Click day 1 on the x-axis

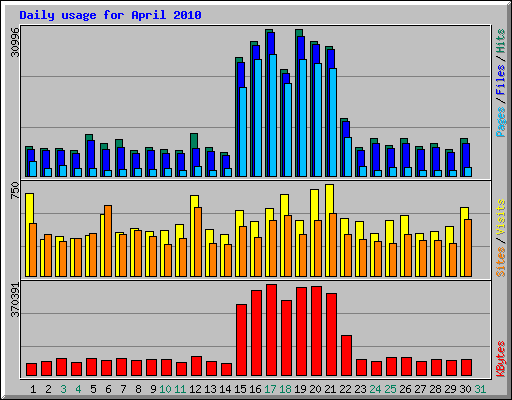[x=33, y=389]
